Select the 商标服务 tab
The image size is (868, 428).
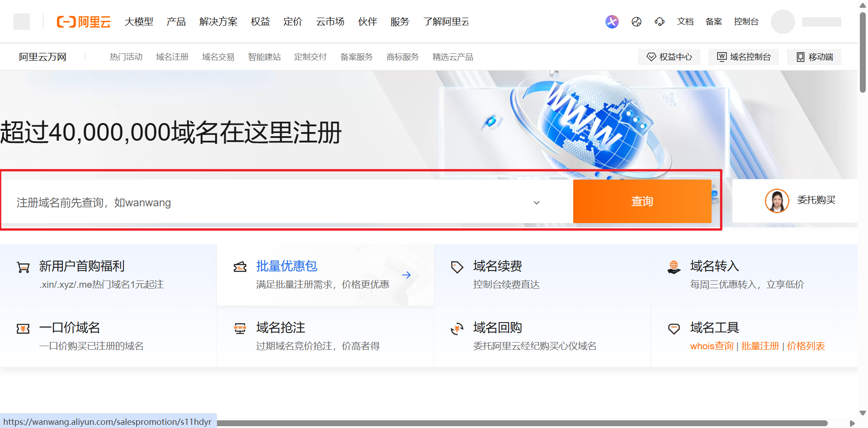coord(403,57)
